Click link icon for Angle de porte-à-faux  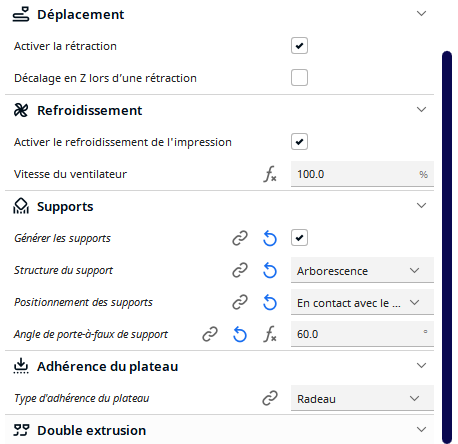tap(210, 334)
